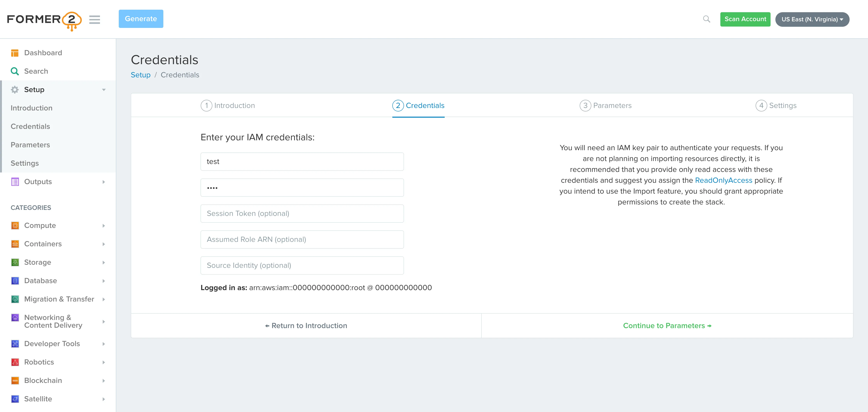
Task: Select the Dashboard icon in the sidebar
Action: 15,53
